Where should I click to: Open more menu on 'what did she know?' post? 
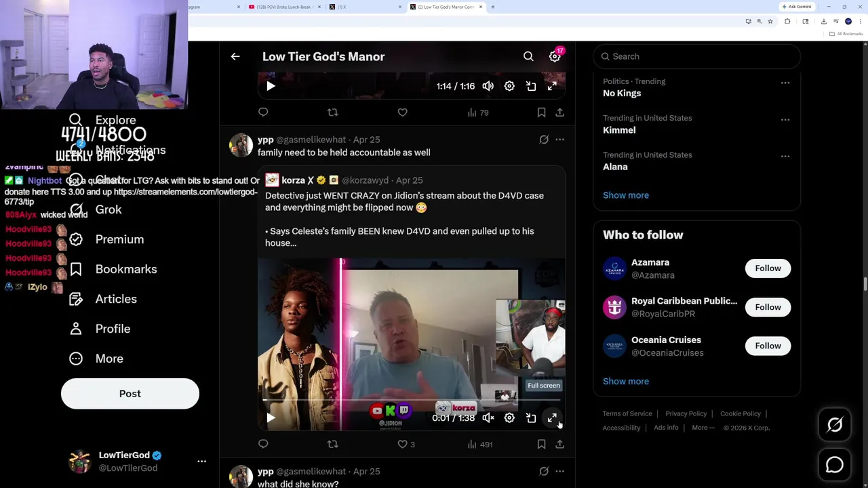coord(560,472)
